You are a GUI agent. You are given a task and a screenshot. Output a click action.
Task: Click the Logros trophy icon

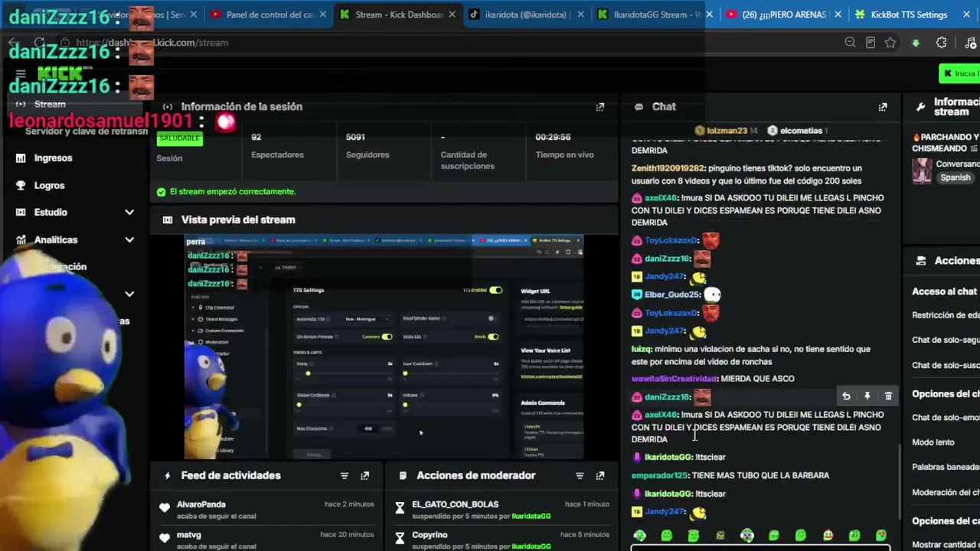click(x=21, y=185)
